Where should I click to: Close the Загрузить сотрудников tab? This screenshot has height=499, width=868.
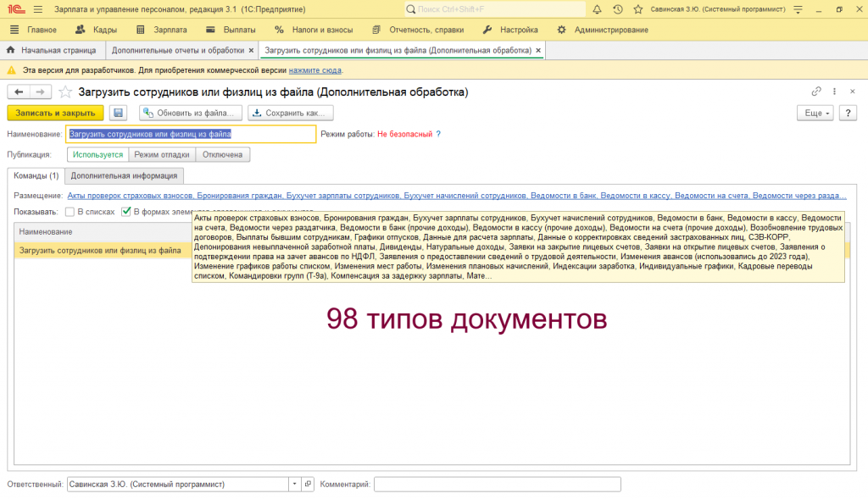pos(538,50)
